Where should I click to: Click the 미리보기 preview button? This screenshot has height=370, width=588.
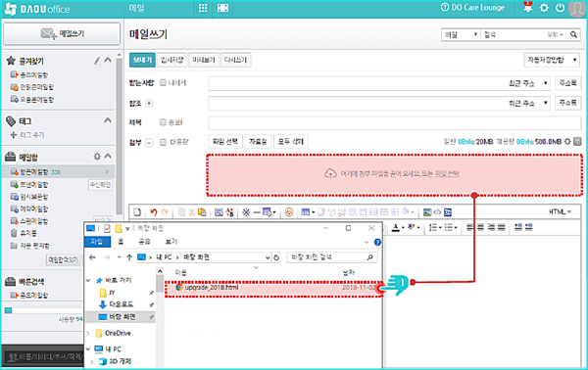coord(204,60)
